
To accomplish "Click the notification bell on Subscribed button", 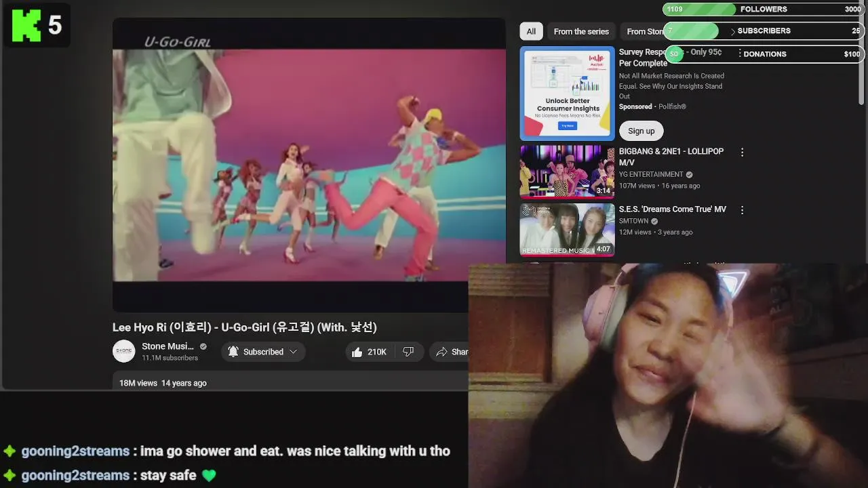I will (233, 352).
